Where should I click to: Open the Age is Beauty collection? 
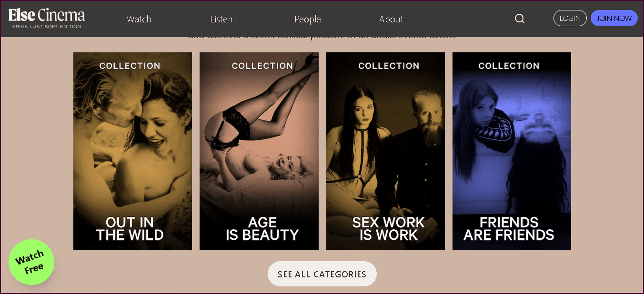pyautogui.click(x=259, y=151)
